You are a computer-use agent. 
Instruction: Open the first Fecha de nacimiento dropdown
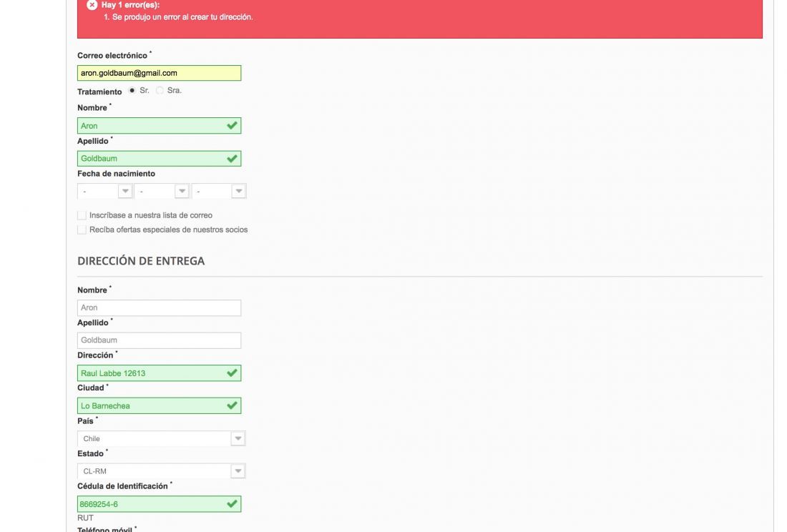[x=105, y=191]
